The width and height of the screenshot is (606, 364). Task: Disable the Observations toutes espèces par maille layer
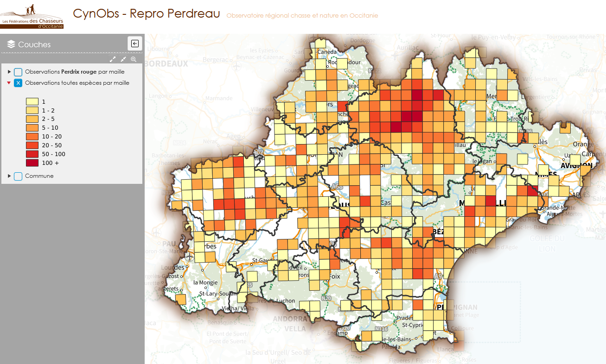[18, 83]
